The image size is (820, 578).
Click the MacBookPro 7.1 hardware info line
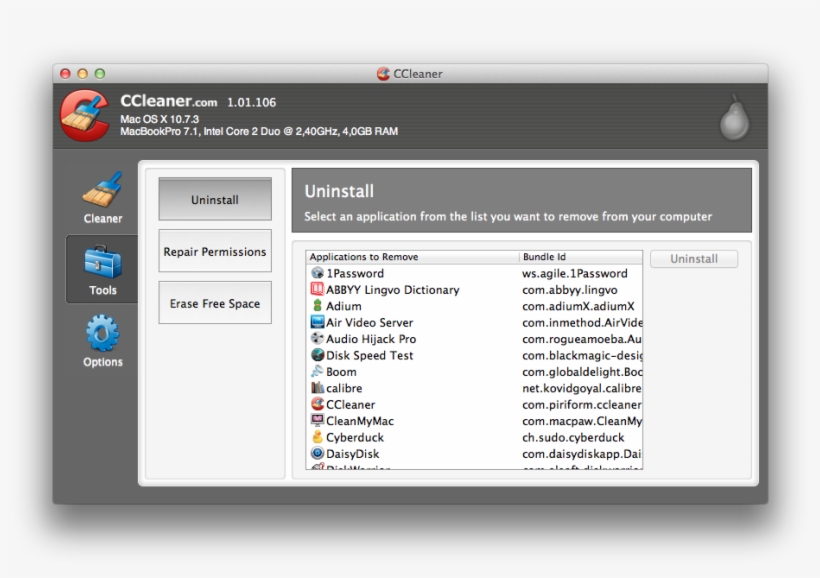tap(259, 131)
